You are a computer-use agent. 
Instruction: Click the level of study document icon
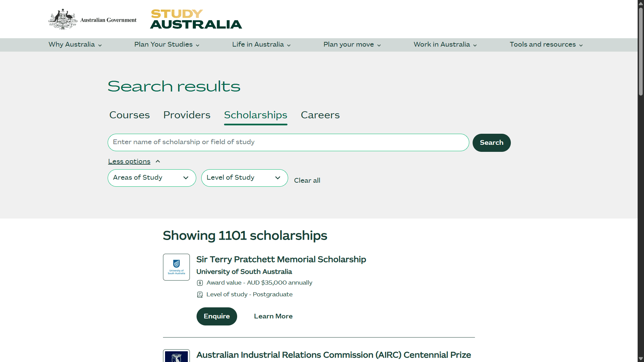pyautogui.click(x=200, y=295)
